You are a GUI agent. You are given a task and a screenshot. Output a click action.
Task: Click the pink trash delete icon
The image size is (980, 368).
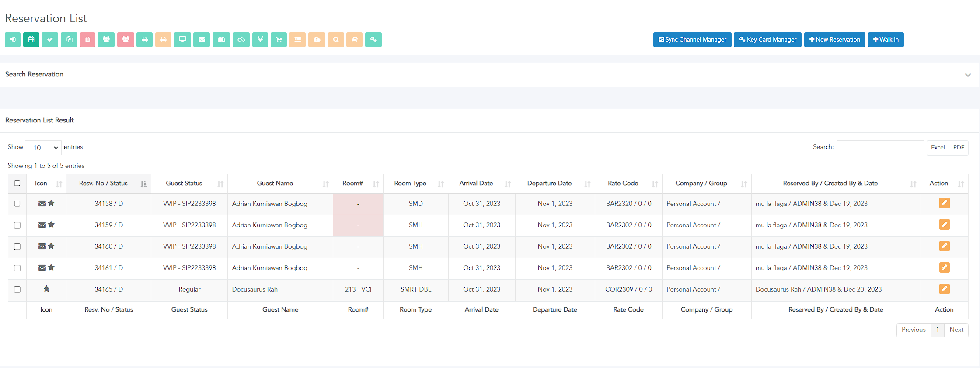click(87, 40)
